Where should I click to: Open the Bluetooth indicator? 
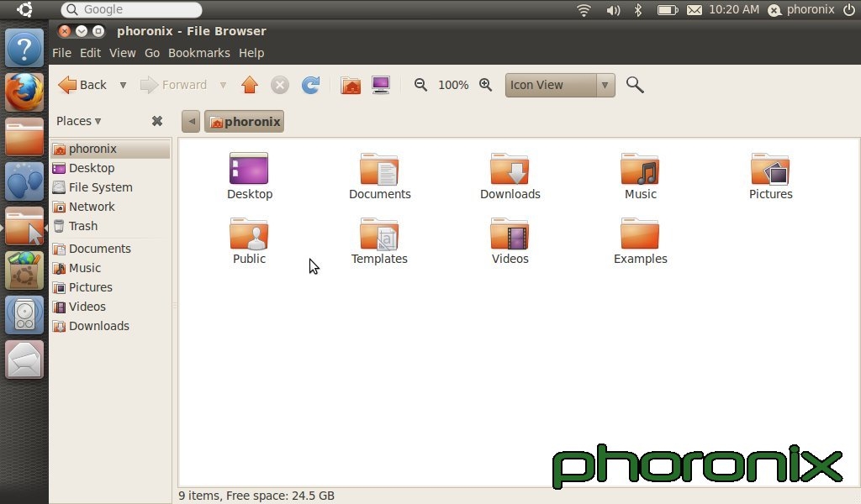point(638,9)
